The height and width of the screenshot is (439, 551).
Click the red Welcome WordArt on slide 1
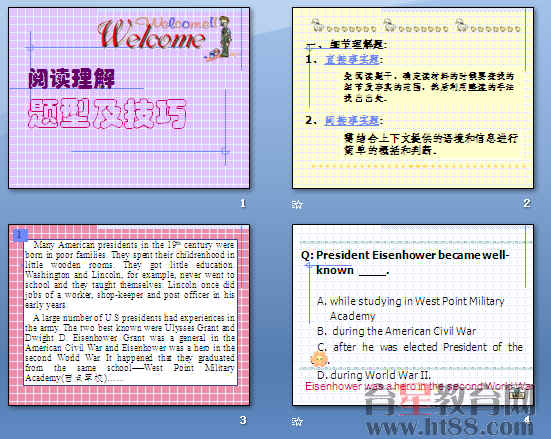tap(151, 34)
